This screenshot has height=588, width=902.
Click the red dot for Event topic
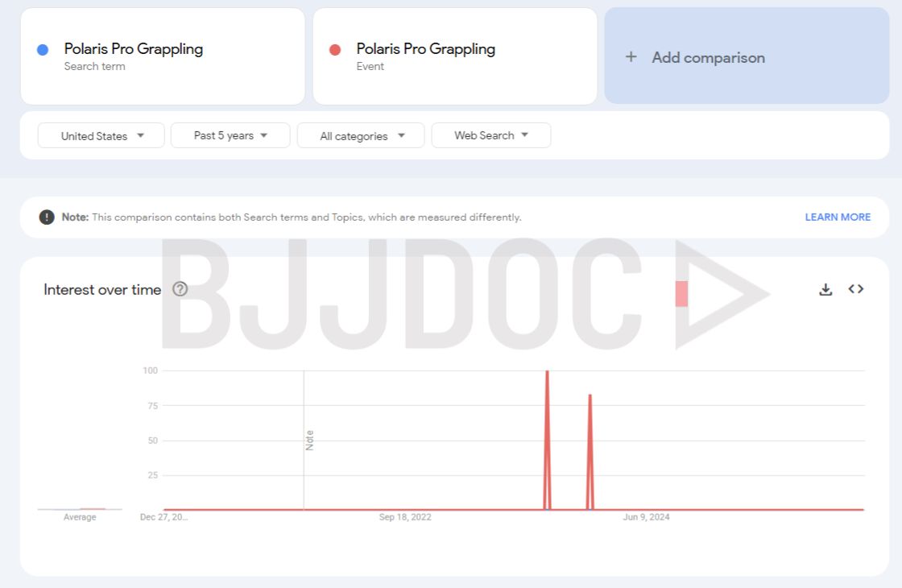(x=335, y=50)
